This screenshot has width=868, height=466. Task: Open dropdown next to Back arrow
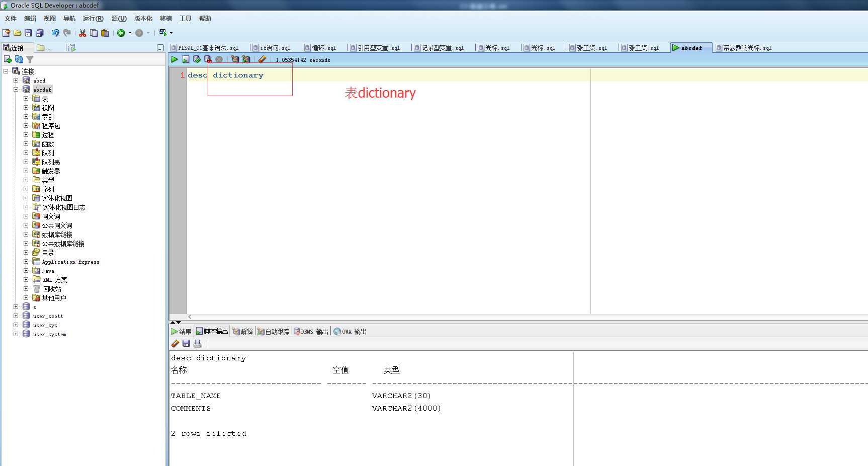pyautogui.click(x=130, y=33)
